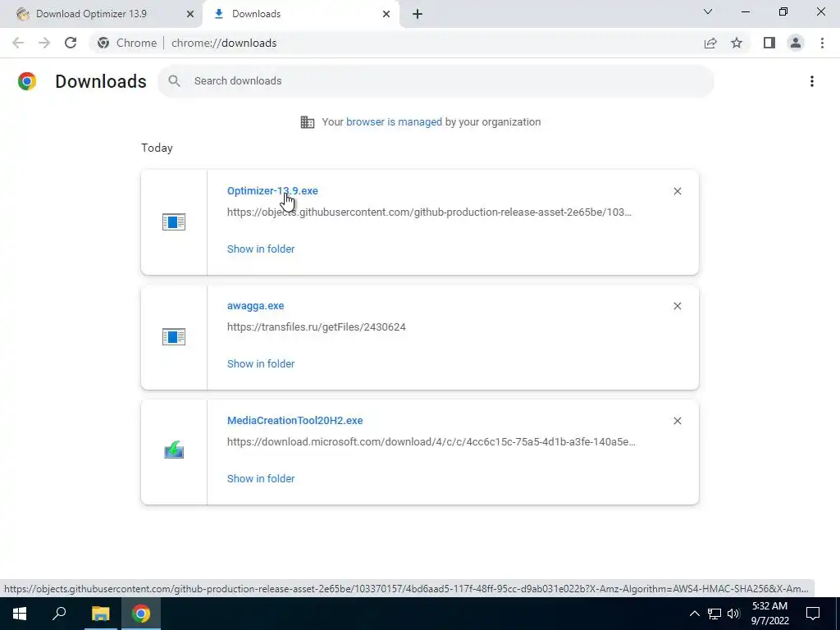Click the share page icon in address bar

click(710, 43)
